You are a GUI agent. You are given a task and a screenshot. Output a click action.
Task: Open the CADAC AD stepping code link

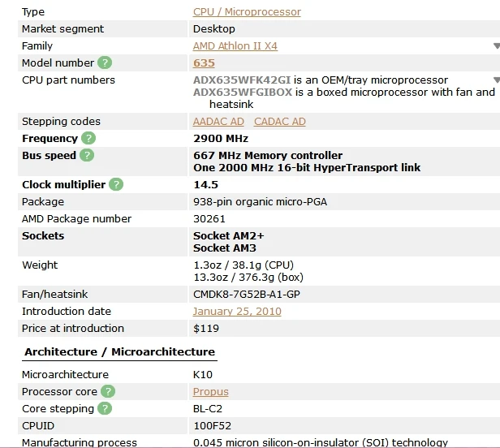pos(280,122)
